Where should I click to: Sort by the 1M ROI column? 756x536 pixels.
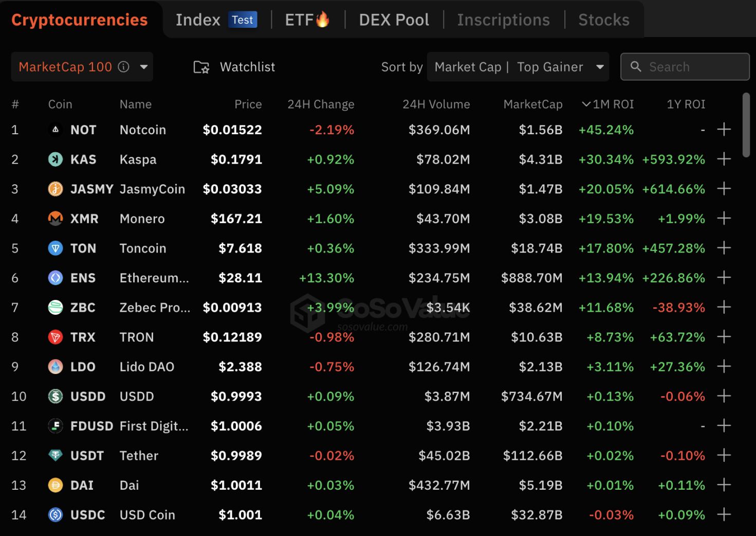coord(607,104)
